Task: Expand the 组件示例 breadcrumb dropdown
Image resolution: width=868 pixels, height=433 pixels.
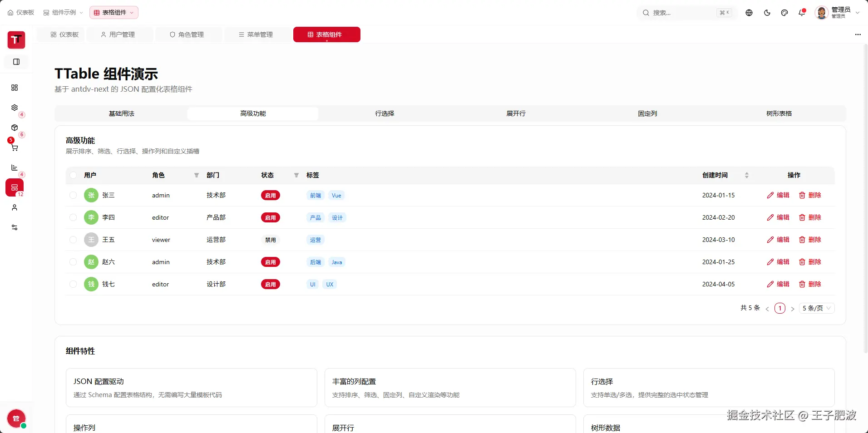Action: point(64,13)
